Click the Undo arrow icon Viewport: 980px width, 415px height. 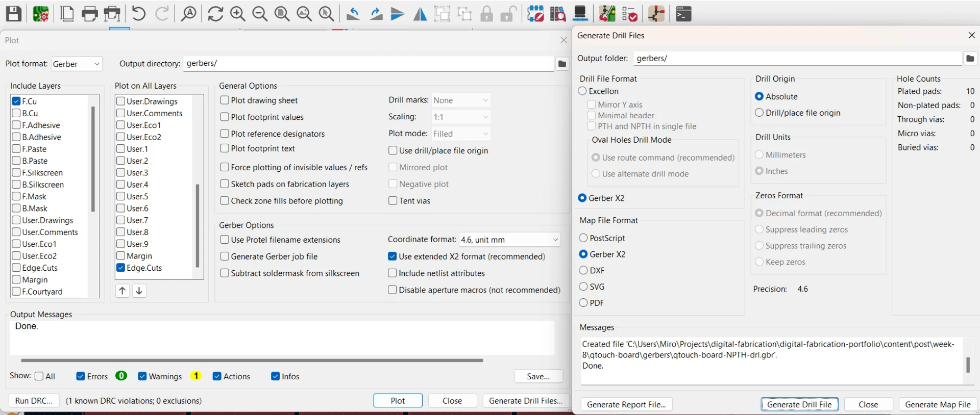138,14
